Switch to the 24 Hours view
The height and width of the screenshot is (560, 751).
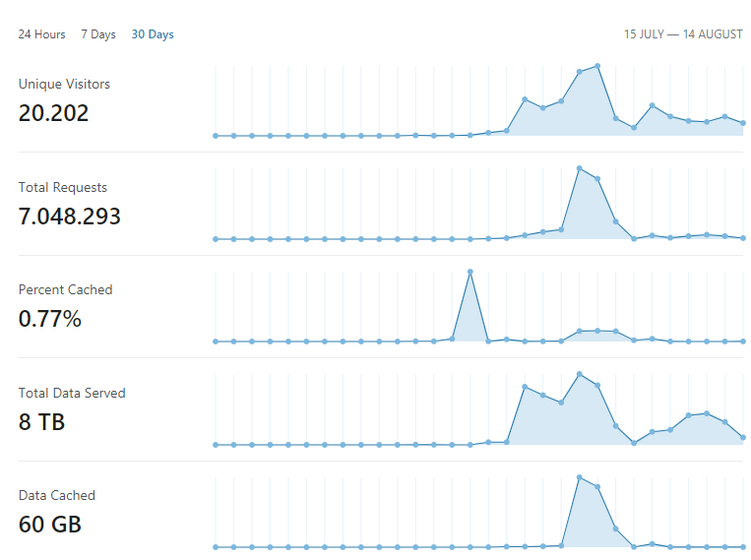(41, 34)
